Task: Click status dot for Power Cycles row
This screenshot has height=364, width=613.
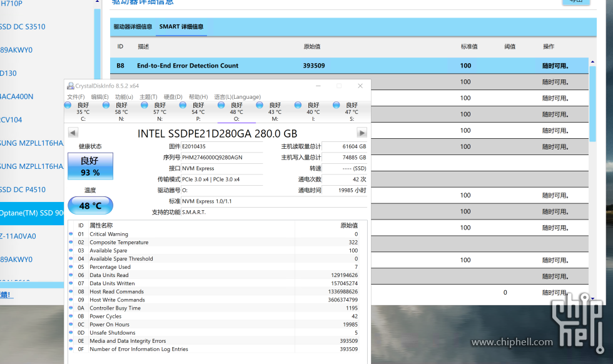Action: 71,316
